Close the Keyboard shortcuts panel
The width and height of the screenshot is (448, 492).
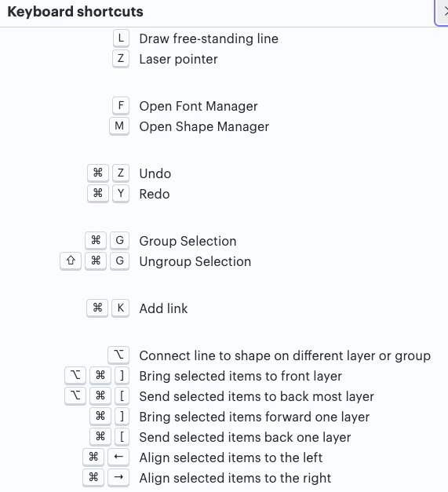[x=443, y=12]
